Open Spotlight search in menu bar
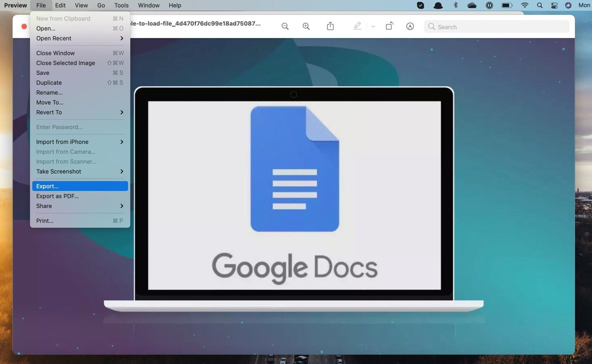The width and height of the screenshot is (592, 364). 540,6
